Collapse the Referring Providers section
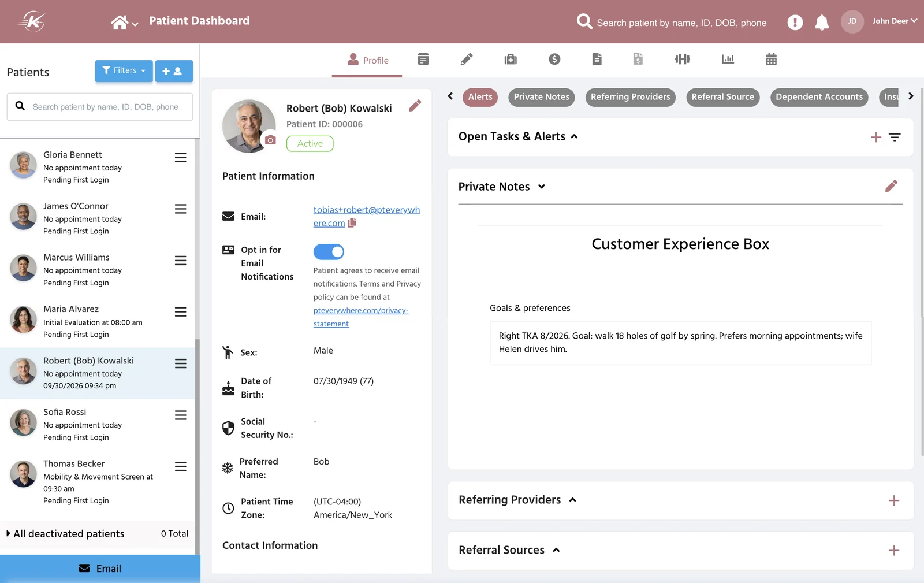 click(573, 500)
